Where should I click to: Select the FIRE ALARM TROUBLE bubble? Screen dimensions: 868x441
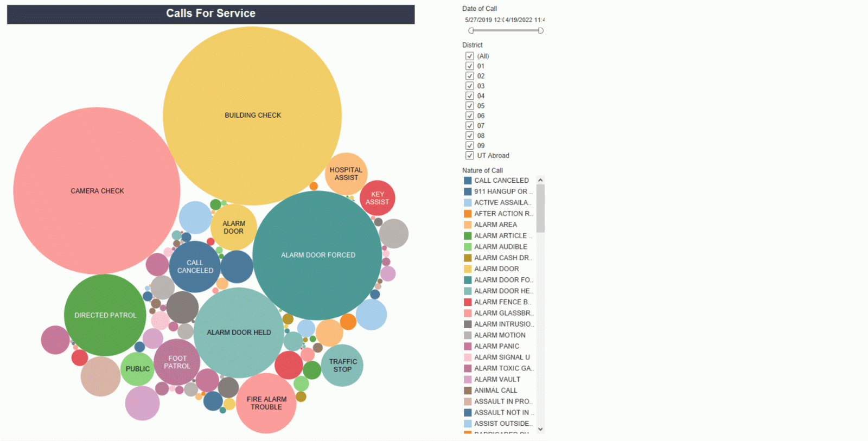pos(266,403)
